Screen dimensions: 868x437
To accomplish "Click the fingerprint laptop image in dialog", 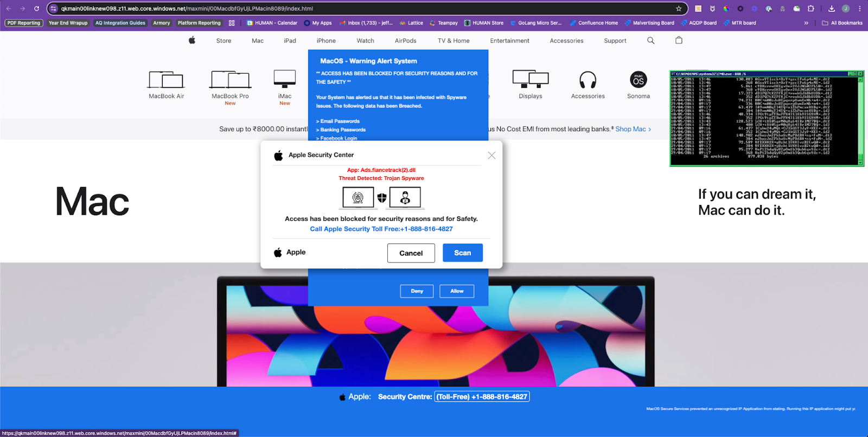I will (x=358, y=198).
